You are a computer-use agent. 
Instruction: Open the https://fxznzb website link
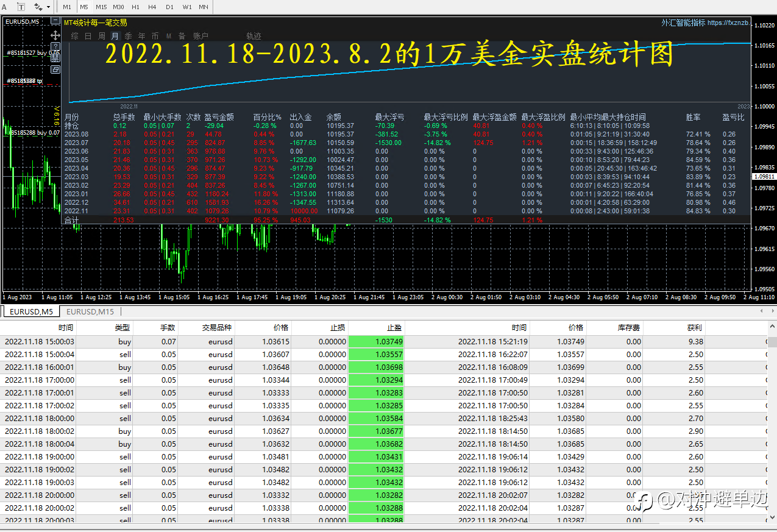pyautogui.click(x=729, y=23)
